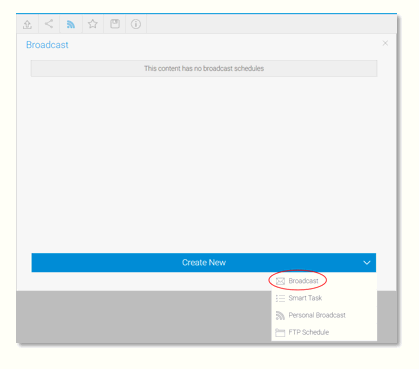The image size is (419, 369).
Task: Click the empty toolbar area right of info
Action: click(271, 24)
